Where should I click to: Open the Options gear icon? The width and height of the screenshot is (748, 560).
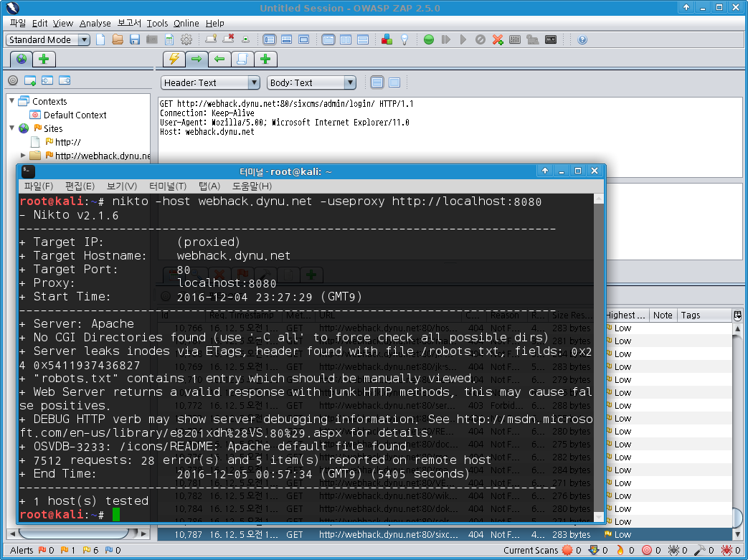pos(186,39)
